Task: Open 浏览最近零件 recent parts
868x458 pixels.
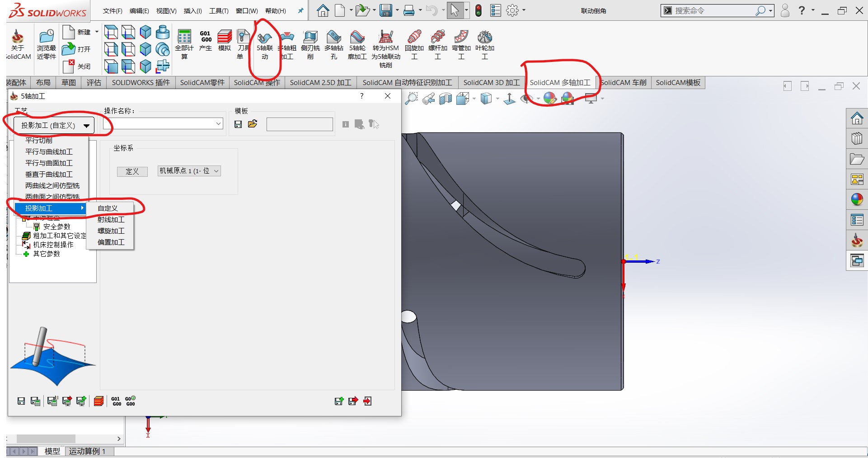Action: (47, 45)
